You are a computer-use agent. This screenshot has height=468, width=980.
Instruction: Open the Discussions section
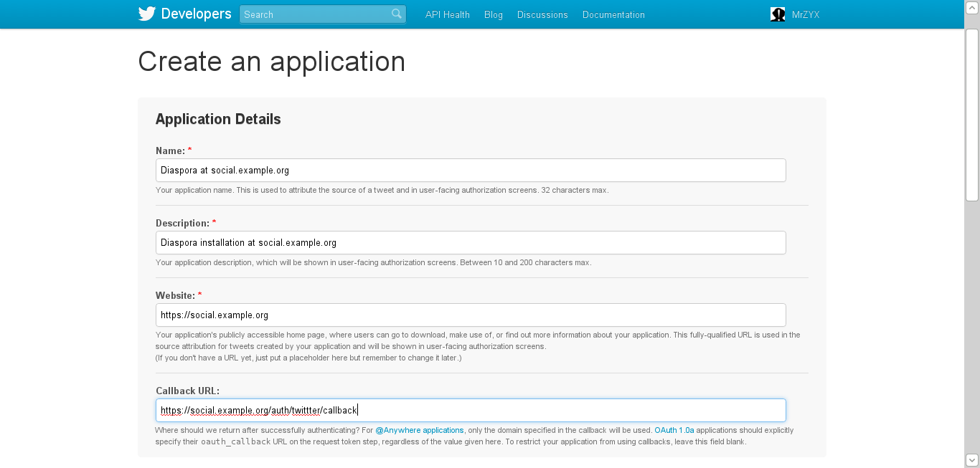pos(542,14)
